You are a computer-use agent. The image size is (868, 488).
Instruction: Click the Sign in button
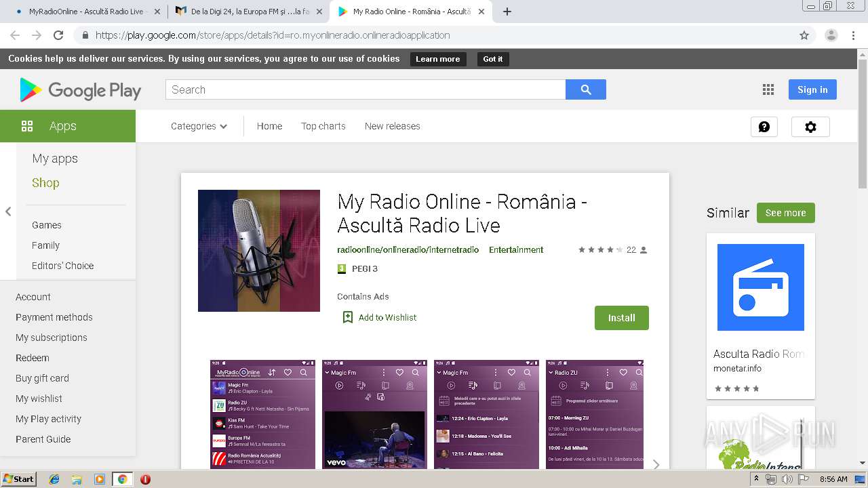click(x=812, y=89)
